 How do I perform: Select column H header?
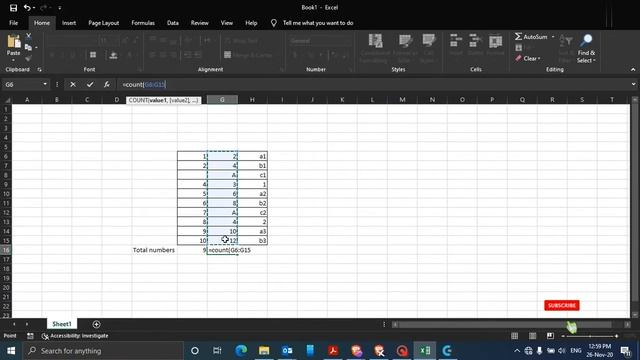click(252, 100)
